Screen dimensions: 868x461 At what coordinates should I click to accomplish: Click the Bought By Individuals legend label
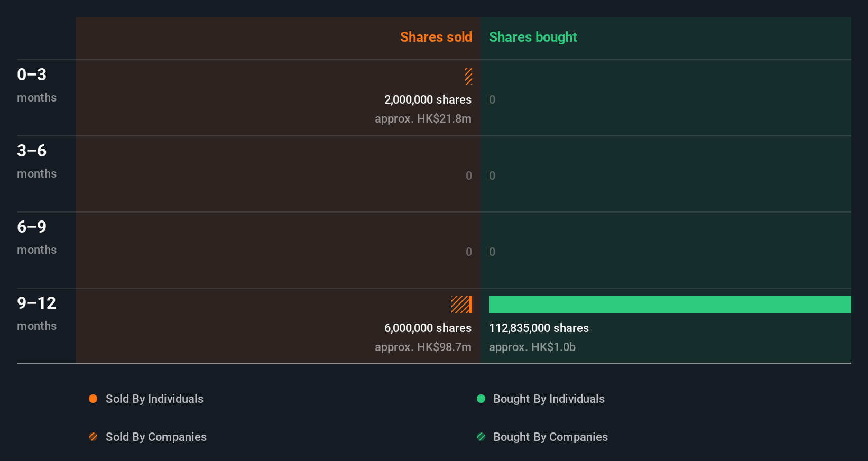click(x=549, y=399)
